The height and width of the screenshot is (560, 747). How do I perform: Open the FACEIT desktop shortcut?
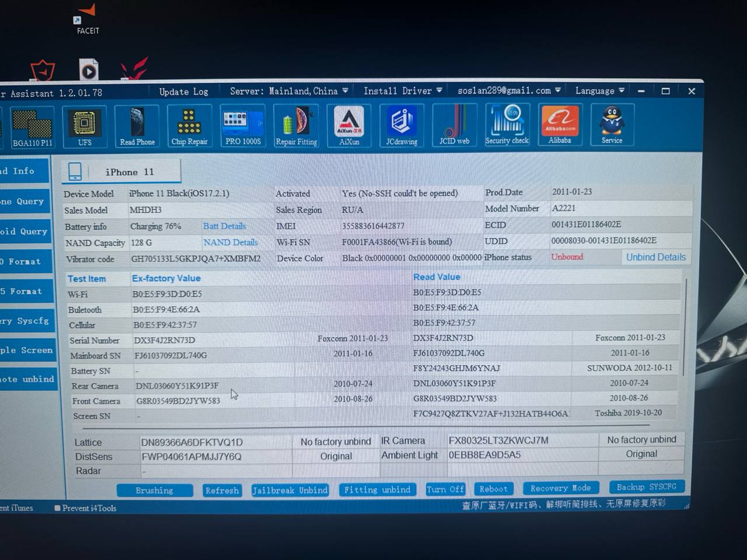click(88, 19)
